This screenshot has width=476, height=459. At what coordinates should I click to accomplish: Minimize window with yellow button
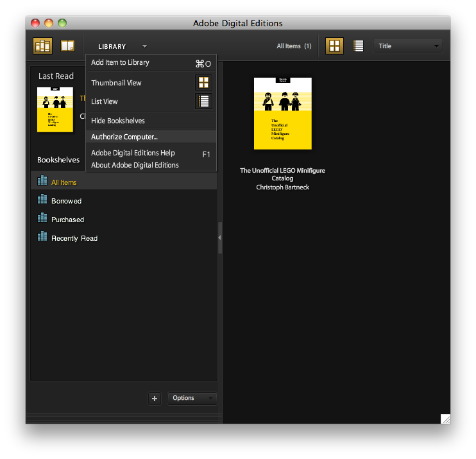coord(49,23)
